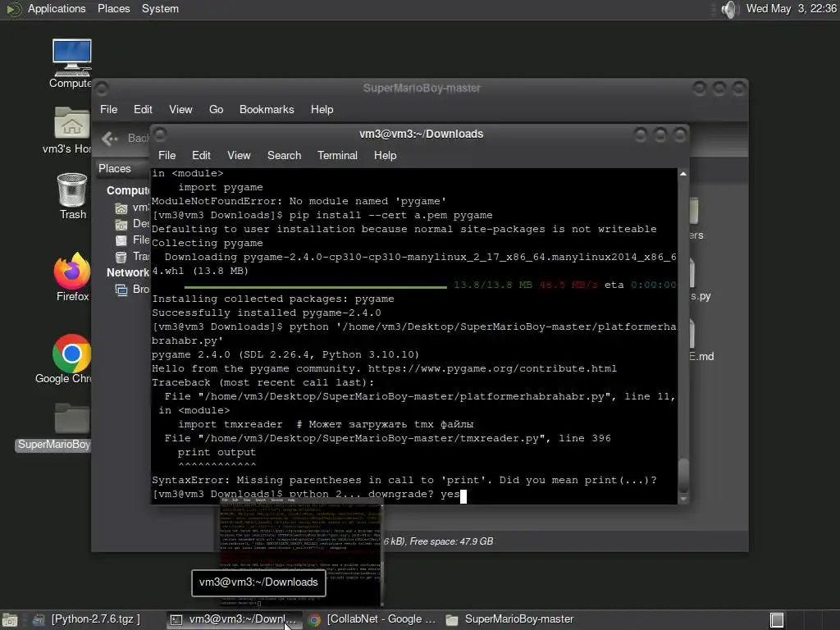
Task: Open terminal File menu
Action: click(167, 155)
